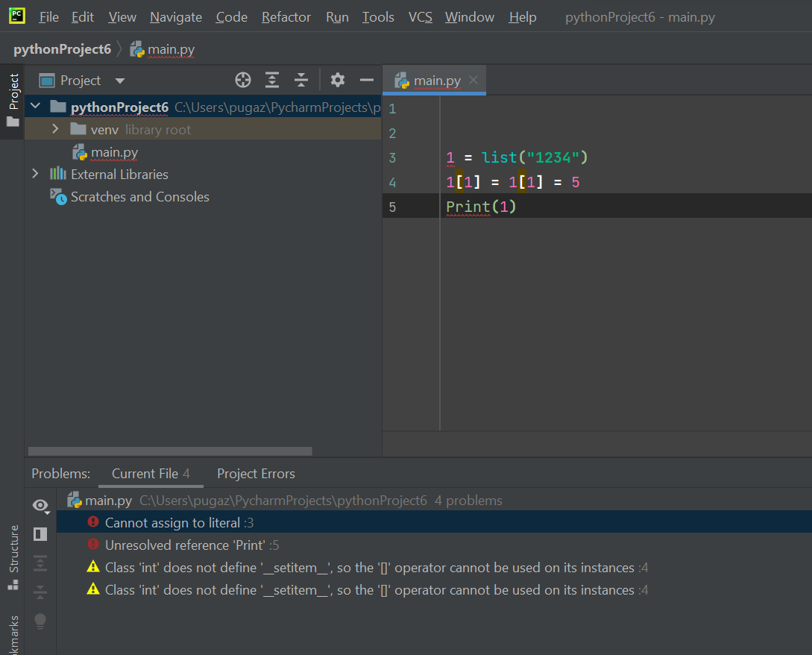This screenshot has width=812, height=655.
Task: Expand External Libraries node
Action: (x=35, y=174)
